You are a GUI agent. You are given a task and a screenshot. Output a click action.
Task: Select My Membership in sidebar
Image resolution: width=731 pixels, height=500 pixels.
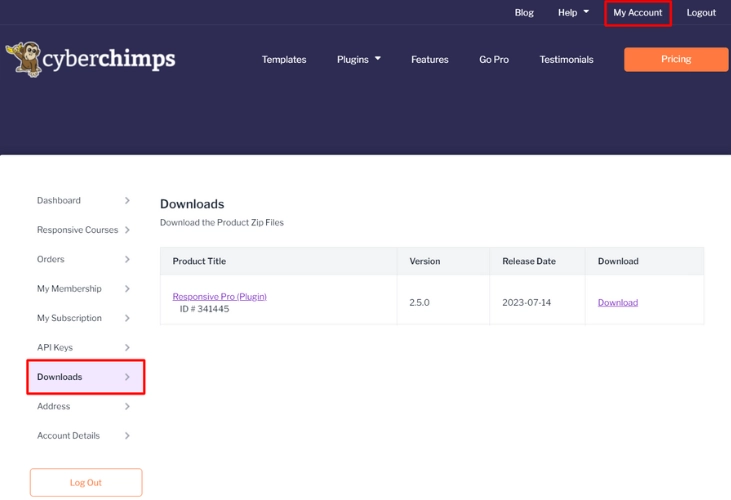69,288
